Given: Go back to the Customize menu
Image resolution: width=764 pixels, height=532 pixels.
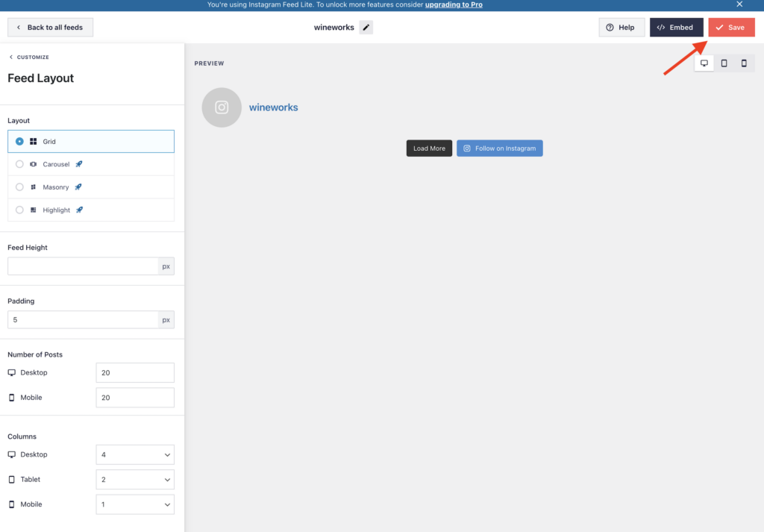Looking at the screenshot, I should tap(29, 57).
